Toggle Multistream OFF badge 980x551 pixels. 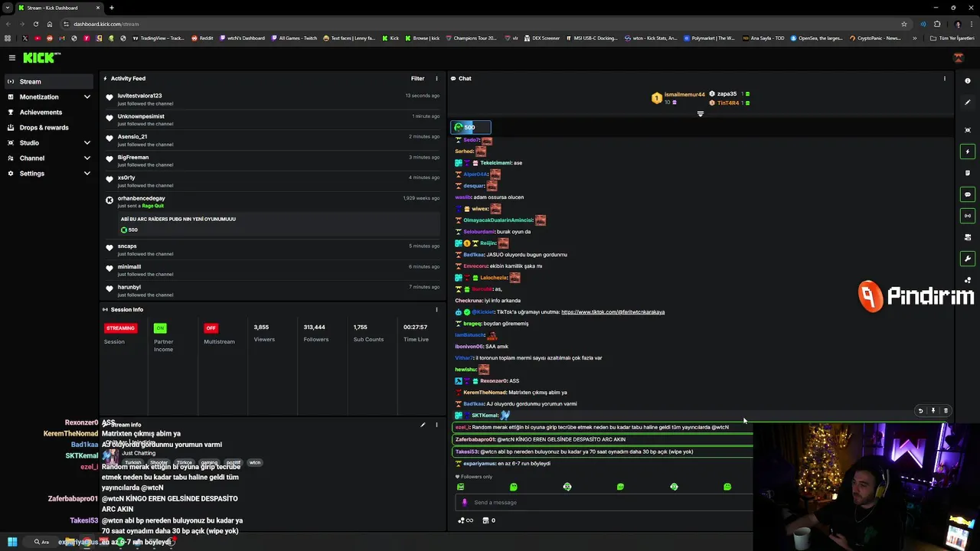[211, 328]
